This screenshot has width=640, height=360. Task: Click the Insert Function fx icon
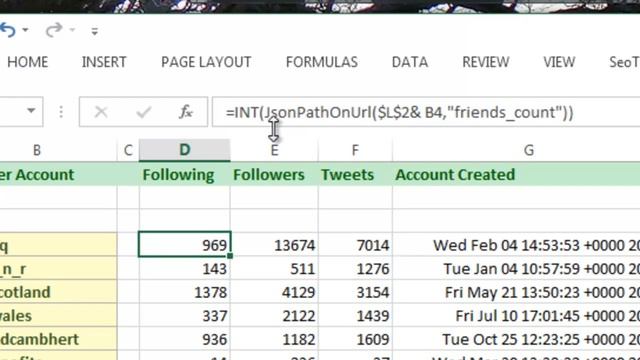(186, 112)
